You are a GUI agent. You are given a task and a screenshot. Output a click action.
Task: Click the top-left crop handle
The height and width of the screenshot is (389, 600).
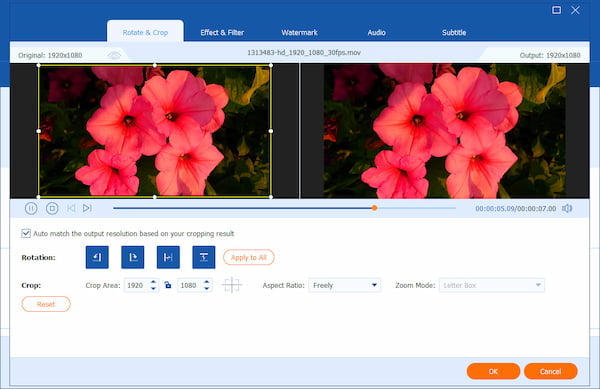point(39,65)
